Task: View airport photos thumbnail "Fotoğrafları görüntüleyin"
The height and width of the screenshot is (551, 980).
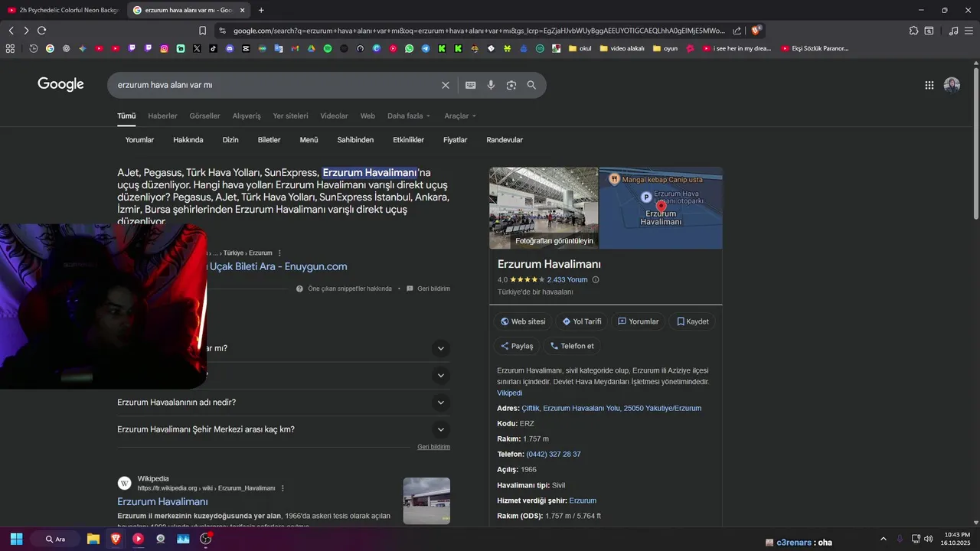Action: pyautogui.click(x=544, y=207)
